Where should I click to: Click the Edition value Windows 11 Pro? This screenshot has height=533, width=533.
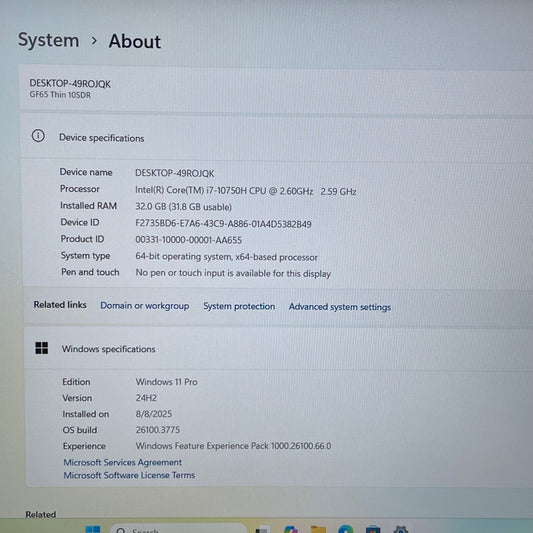(167, 382)
